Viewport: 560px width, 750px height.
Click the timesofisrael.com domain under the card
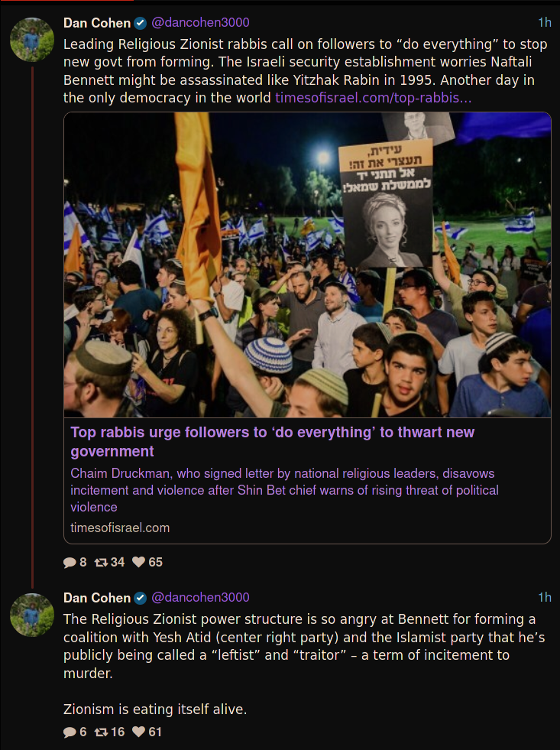point(120,528)
